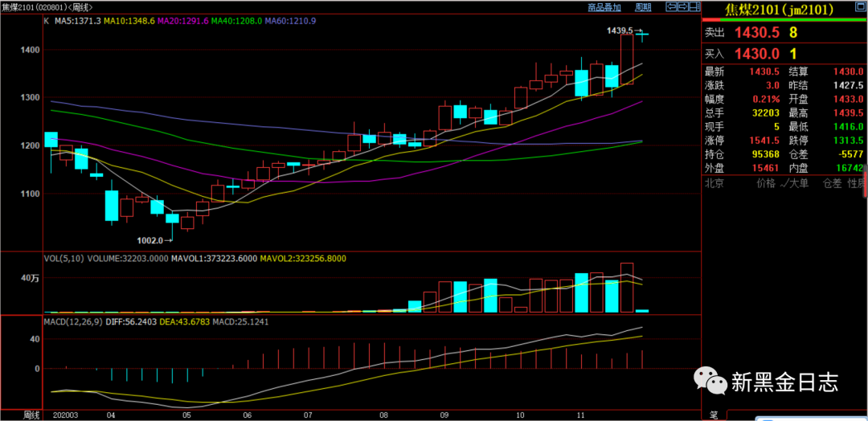Toggle the side panel layout icon
This screenshot has height=421, width=868.
pyautogui.click(x=694, y=6)
